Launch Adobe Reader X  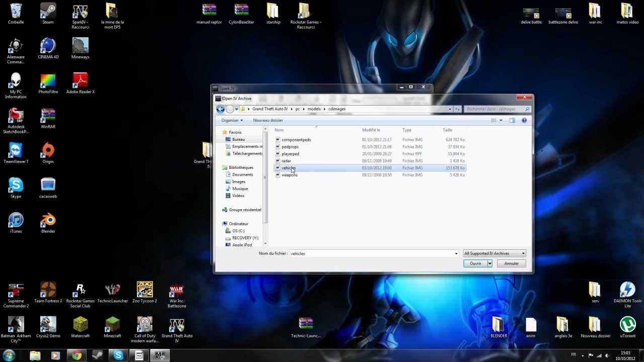tap(80, 83)
